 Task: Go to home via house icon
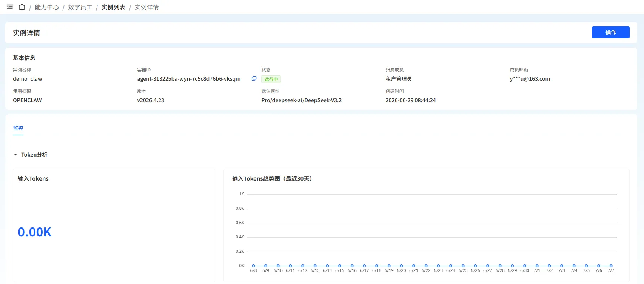point(22,7)
